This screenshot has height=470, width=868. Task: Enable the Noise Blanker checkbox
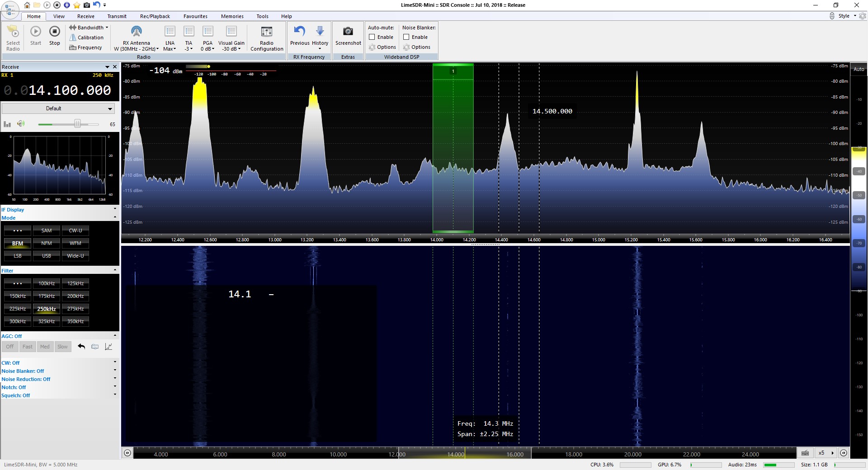406,37
